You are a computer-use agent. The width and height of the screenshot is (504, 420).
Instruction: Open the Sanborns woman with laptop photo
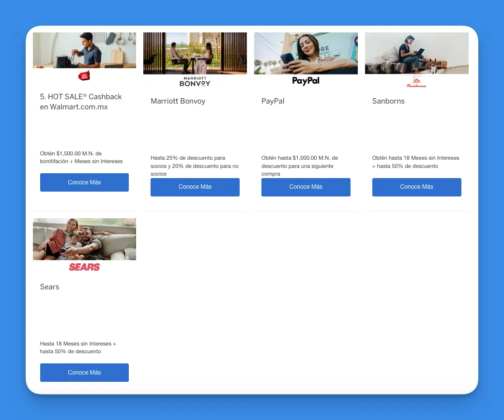tap(416, 53)
